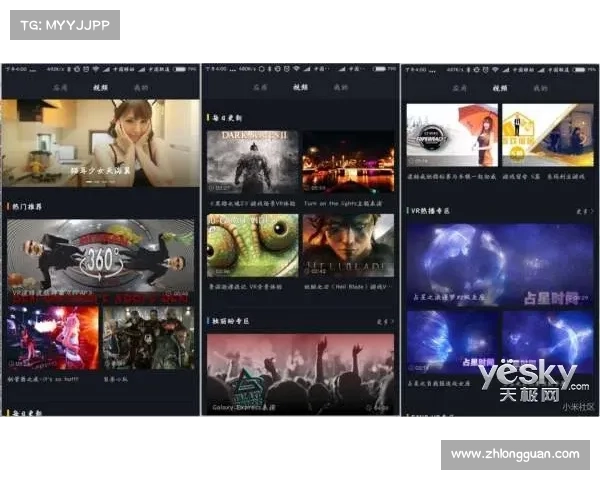Open the 应用 tab in left phone
This screenshot has height=480, width=600.
click(60, 88)
